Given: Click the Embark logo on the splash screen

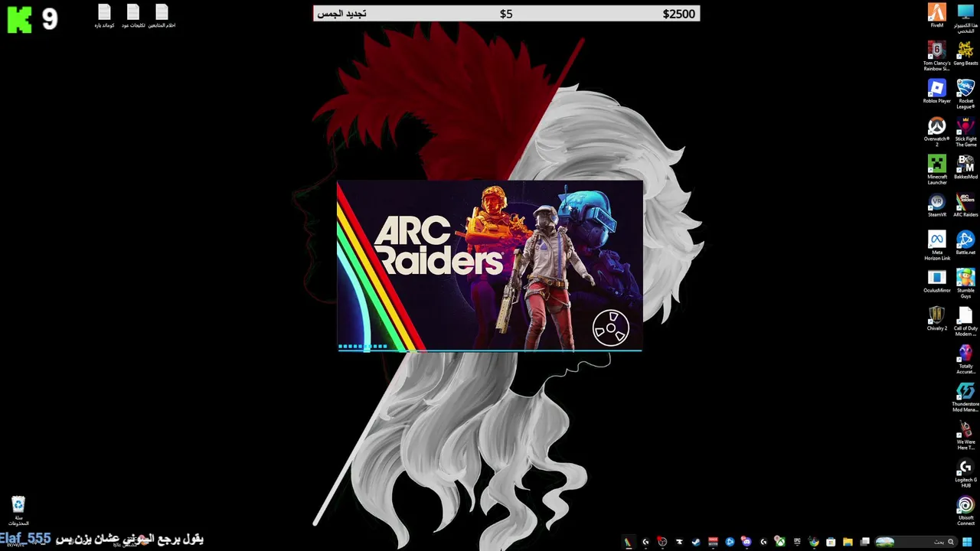Looking at the screenshot, I should 611,328.
